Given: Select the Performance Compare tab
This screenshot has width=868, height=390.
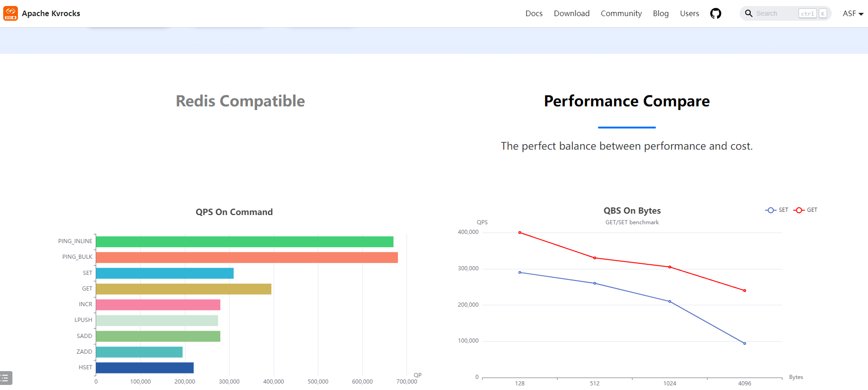Looking at the screenshot, I should 627,101.
